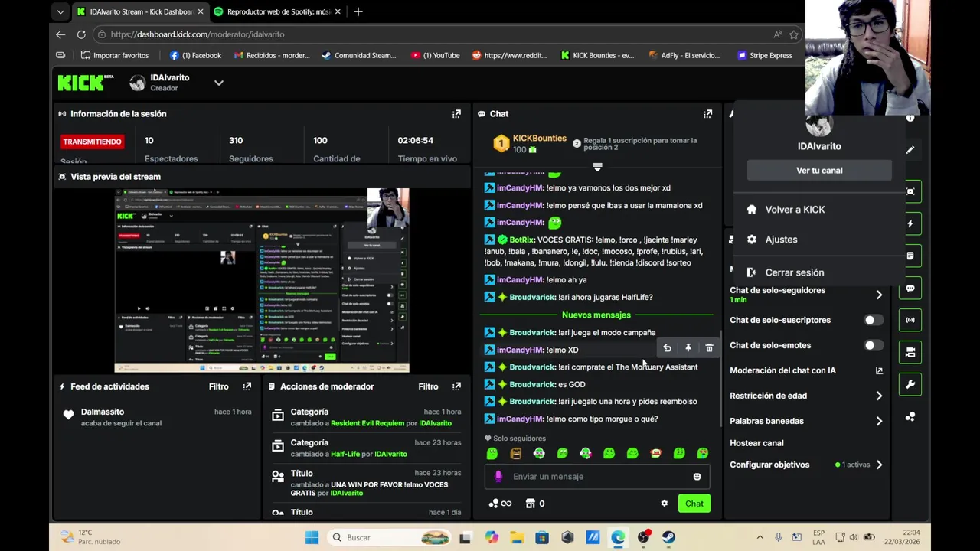Viewport: 980px width, 551px height.
Task: Open the YouTube bookmark
Action: [435, 55]
